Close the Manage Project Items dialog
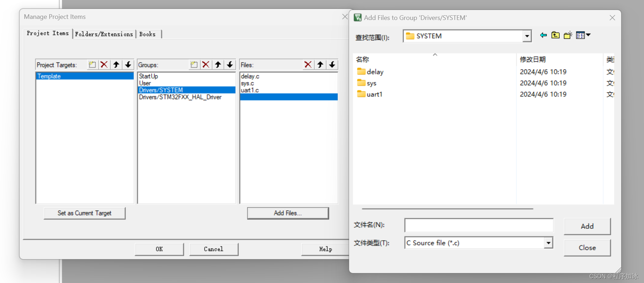 (x=345, y=17)
